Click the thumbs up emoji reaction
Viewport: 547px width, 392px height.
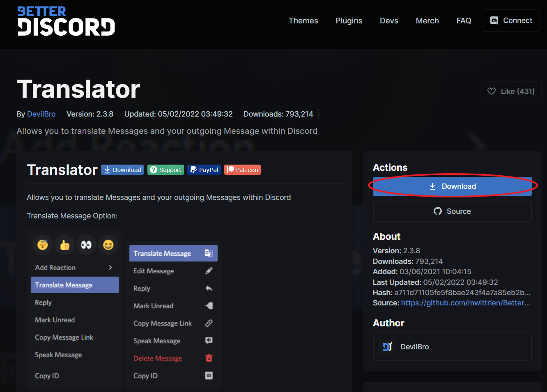point(64,245)
